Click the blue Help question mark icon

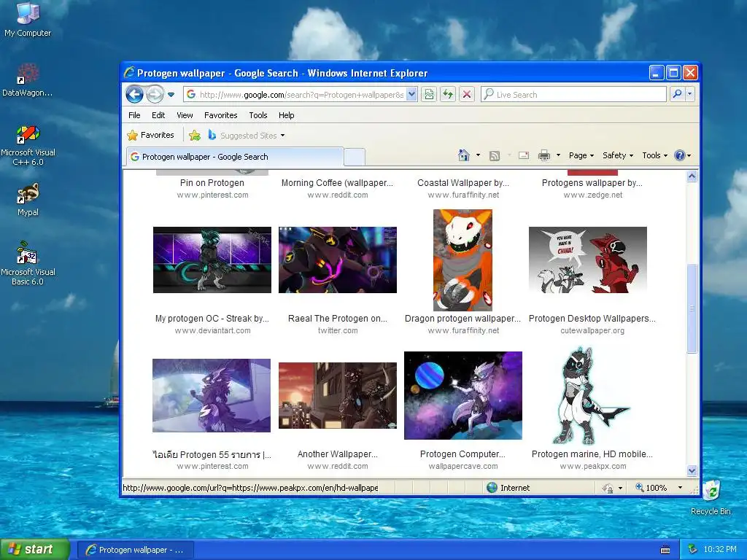680,155
